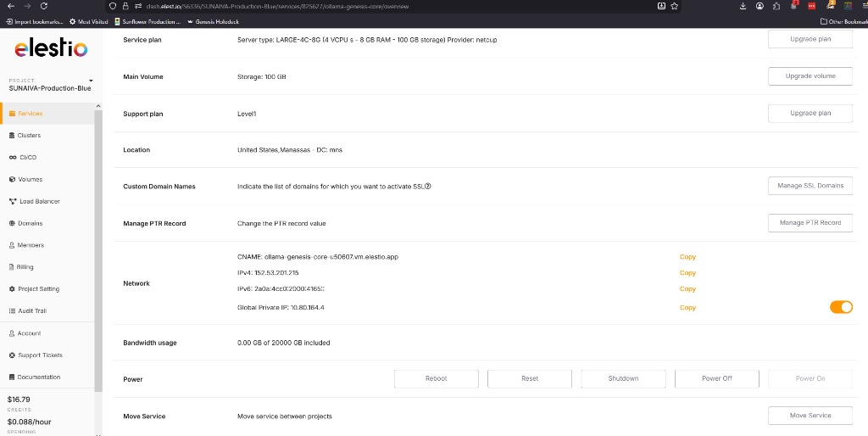Viewport: 868px width, 436px height.
Task: Click the Reboot power button
Action: [x=436, y=378]
